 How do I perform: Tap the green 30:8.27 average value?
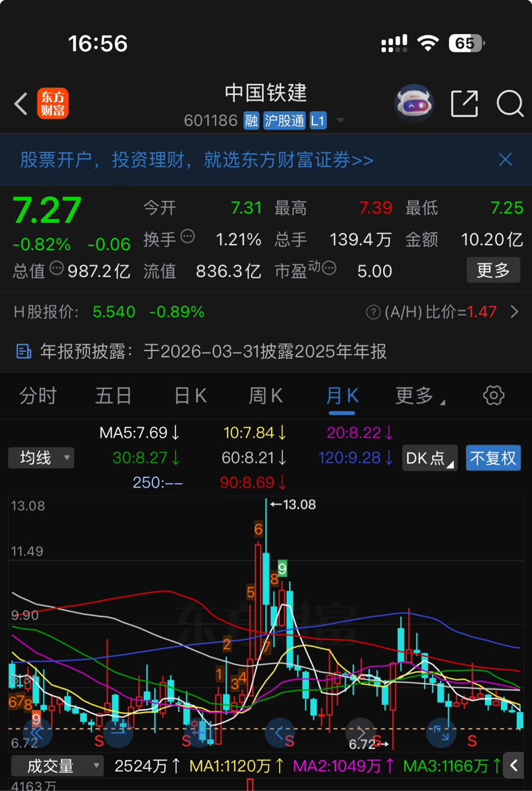[146, 458]
